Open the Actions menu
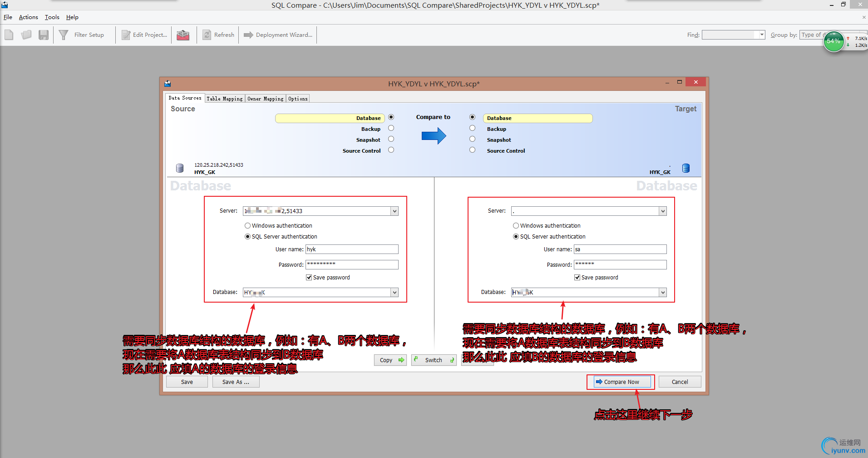The height and width of the screenshot is (458, 868). [28, 17]
